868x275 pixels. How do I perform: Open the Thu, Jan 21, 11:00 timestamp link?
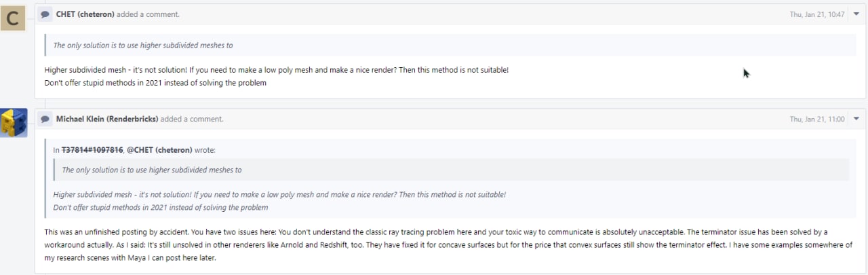[817, 119]
